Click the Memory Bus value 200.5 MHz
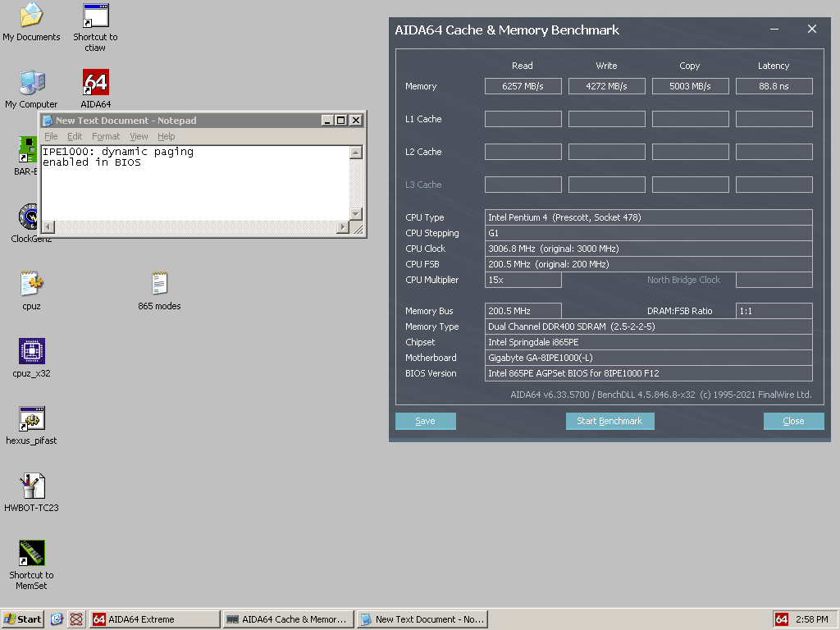 (x=523, y=311)
